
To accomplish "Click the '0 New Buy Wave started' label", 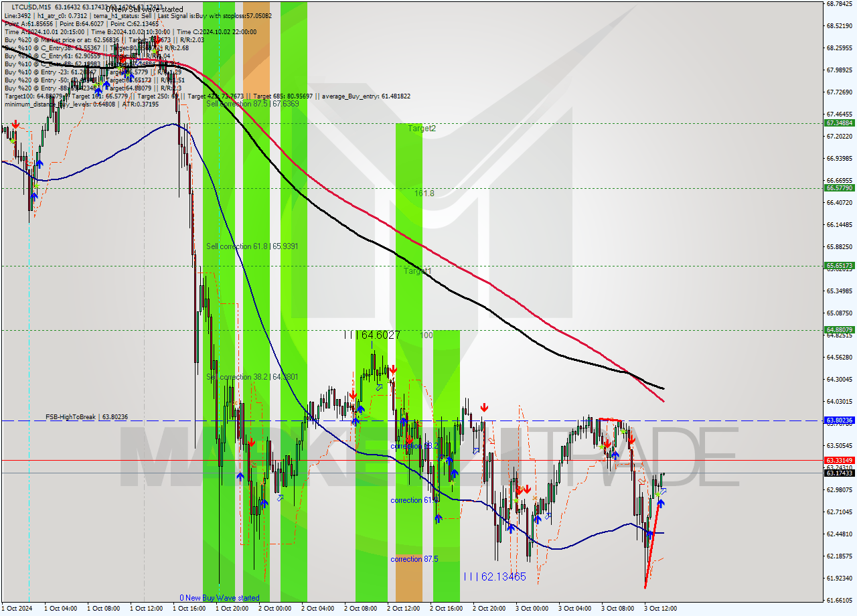I will pyautogui.click(x=219, y=598).
